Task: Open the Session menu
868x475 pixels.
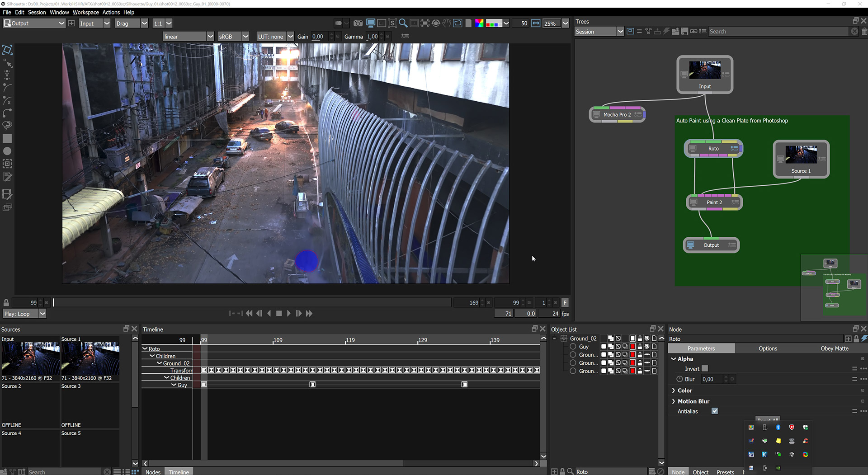Action: [37, 12]
